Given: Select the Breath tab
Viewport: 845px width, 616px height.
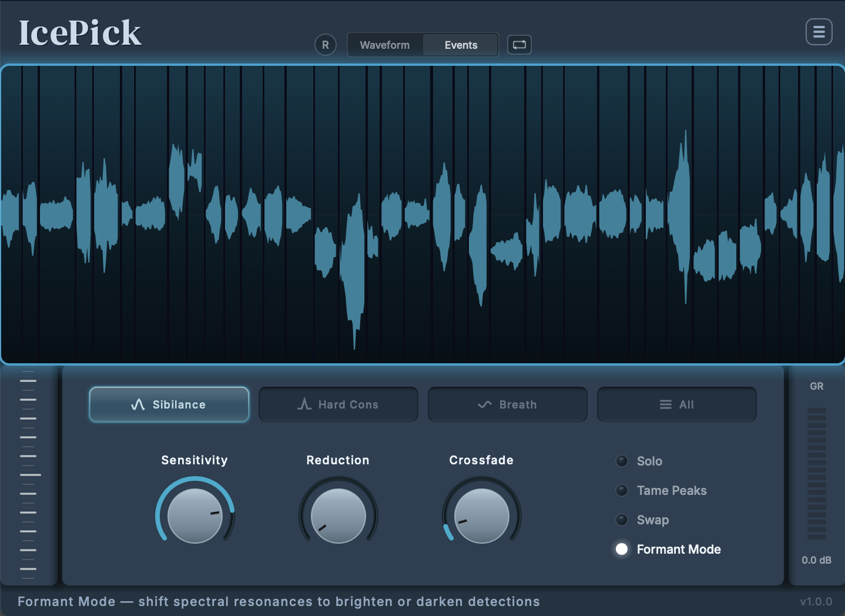Looking at the screenshot, I should (508, 404).
